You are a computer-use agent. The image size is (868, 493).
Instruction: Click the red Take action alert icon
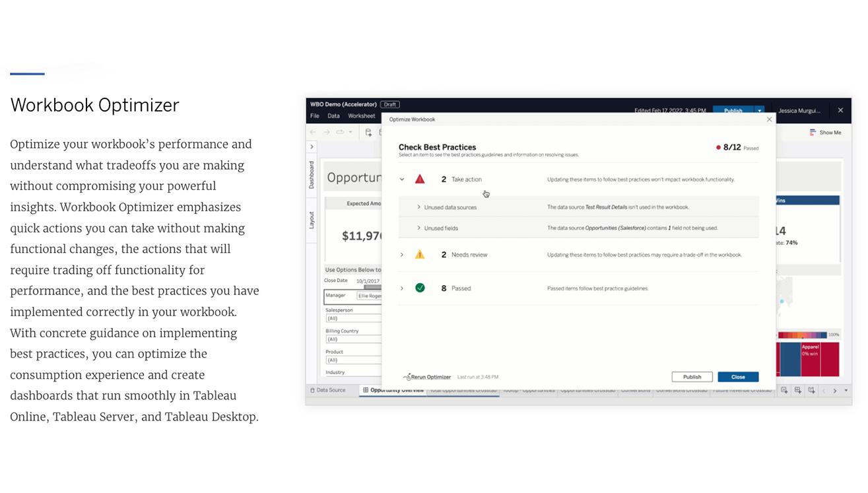pyautogui.click(x=420, y=179)
